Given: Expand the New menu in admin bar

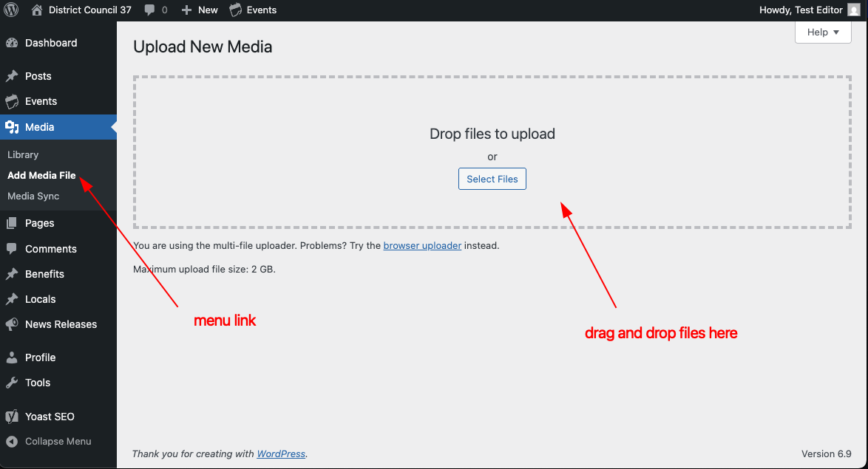Looking at the screenshot, I should [199, 10].
